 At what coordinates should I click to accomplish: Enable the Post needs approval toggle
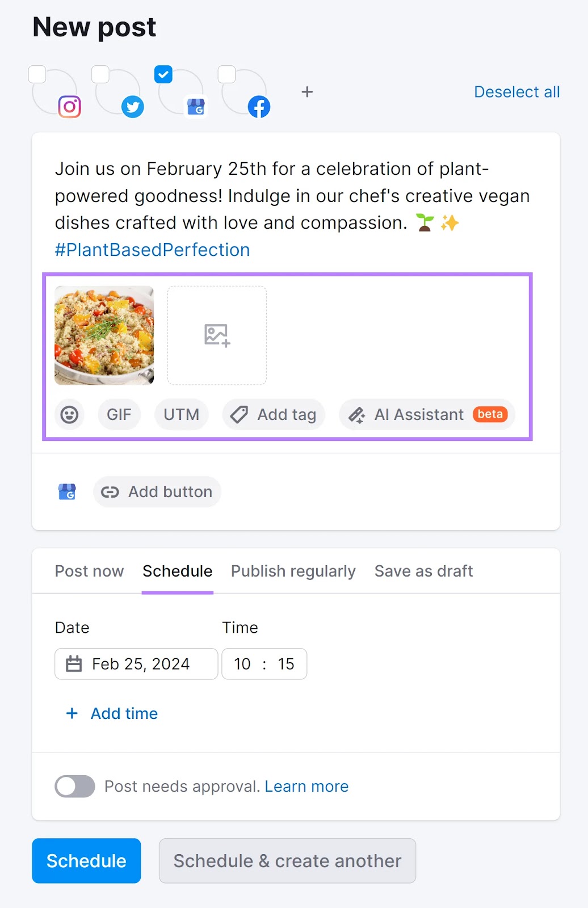pyautogui.click(x=74, y=787)
